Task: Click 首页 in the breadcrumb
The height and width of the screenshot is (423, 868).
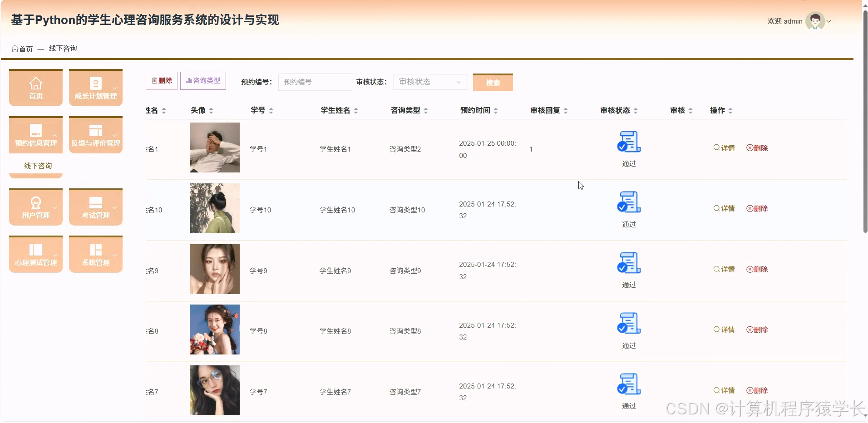Action: [22, 48]
